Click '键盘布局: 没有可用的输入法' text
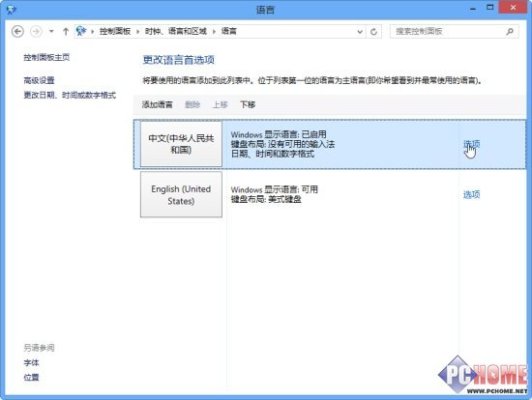 point(282,144)
